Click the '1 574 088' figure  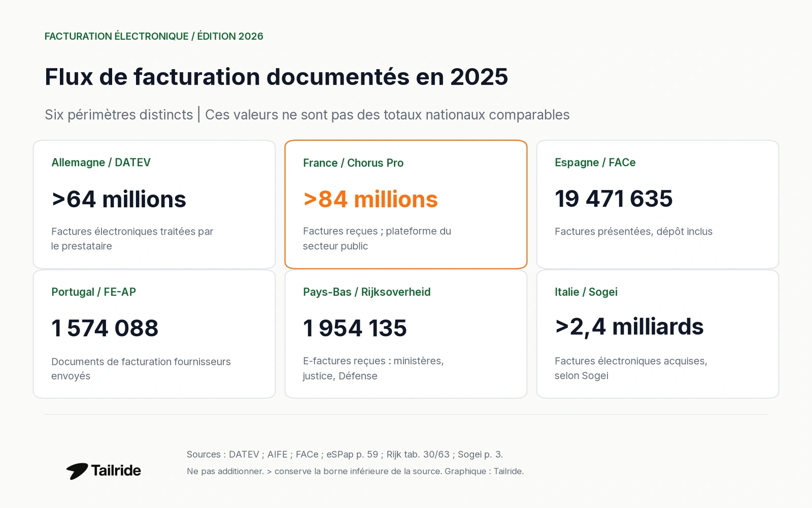(105, 328)
